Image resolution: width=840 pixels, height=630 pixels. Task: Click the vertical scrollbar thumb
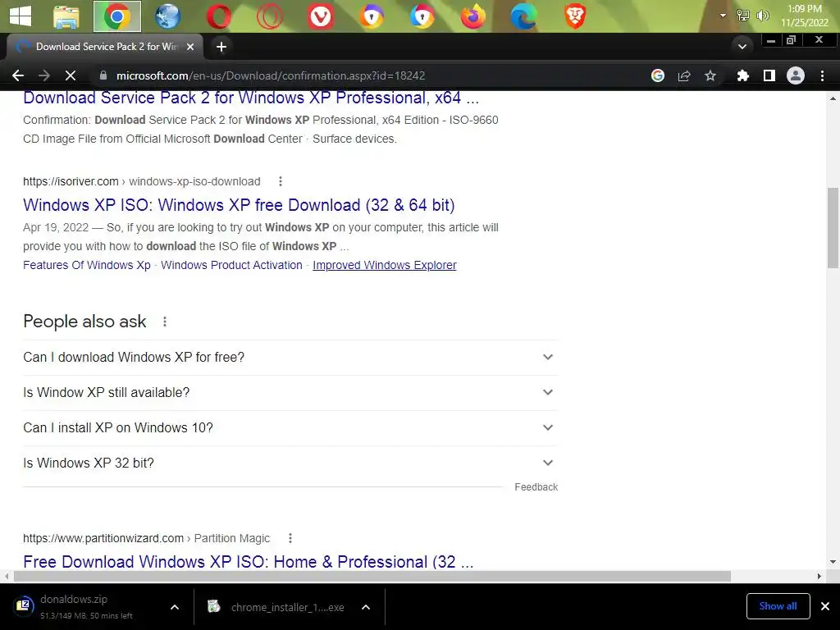833,228
